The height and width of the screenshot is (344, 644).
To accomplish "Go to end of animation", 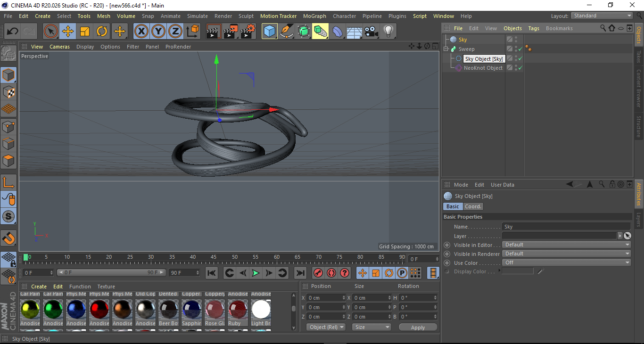I will tap(300, 272).
